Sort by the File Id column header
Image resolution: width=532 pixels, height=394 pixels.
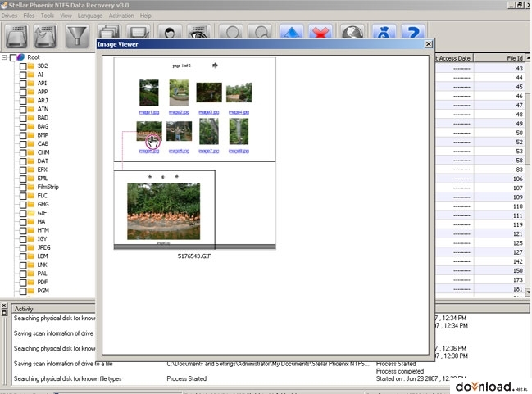[499, 58]
